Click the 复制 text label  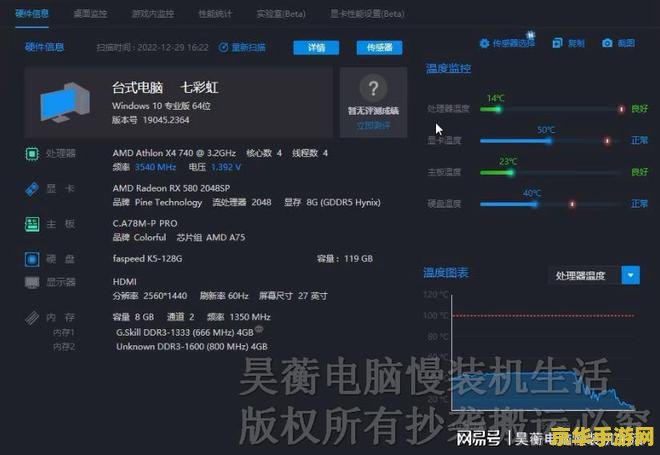576,43
